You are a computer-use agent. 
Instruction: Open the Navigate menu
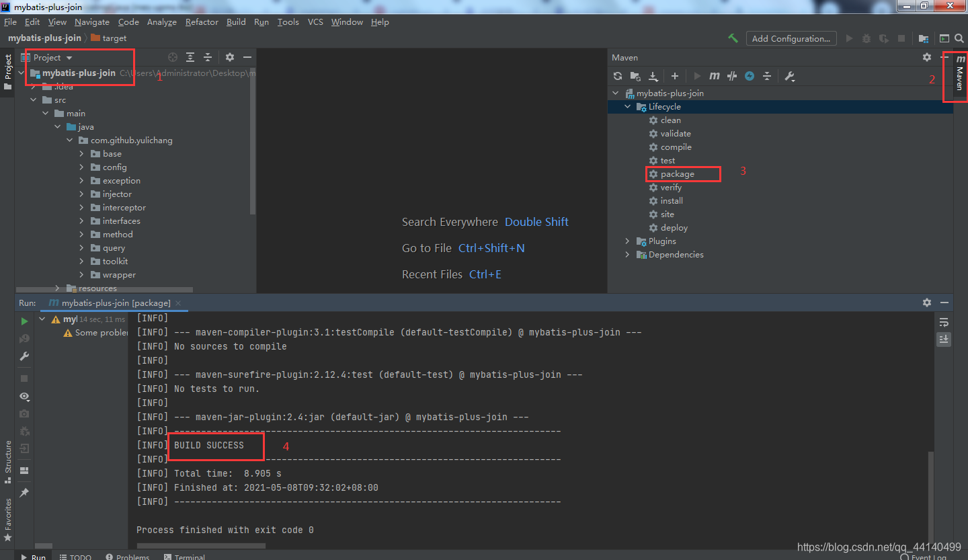click(x=92, y=22)
